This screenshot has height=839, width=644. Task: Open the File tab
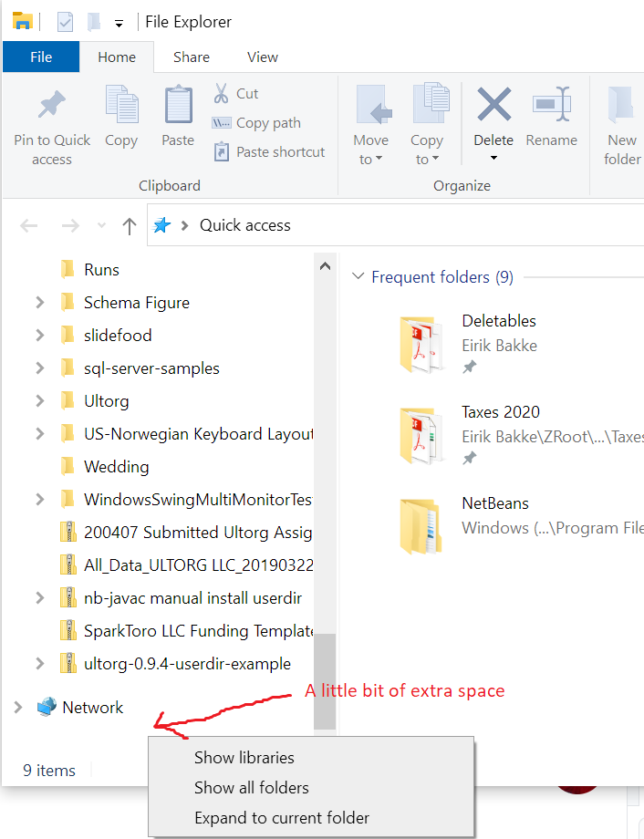tap(41, 57)
